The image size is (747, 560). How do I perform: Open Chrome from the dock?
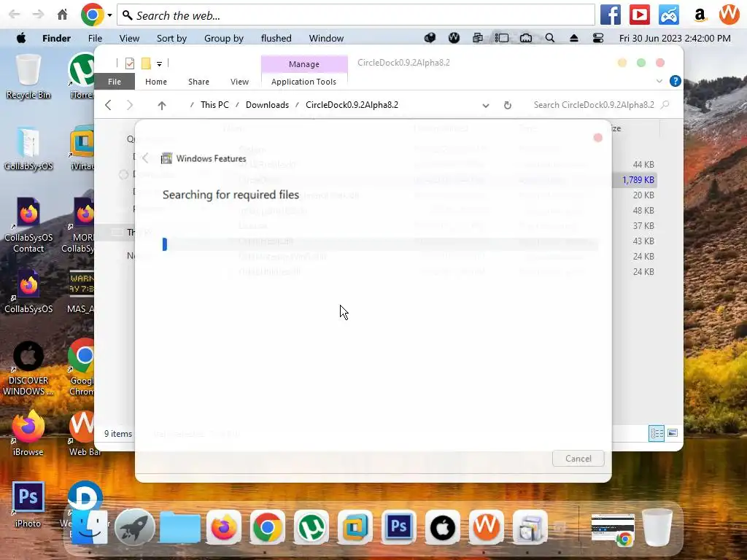[x=267, y=528]
